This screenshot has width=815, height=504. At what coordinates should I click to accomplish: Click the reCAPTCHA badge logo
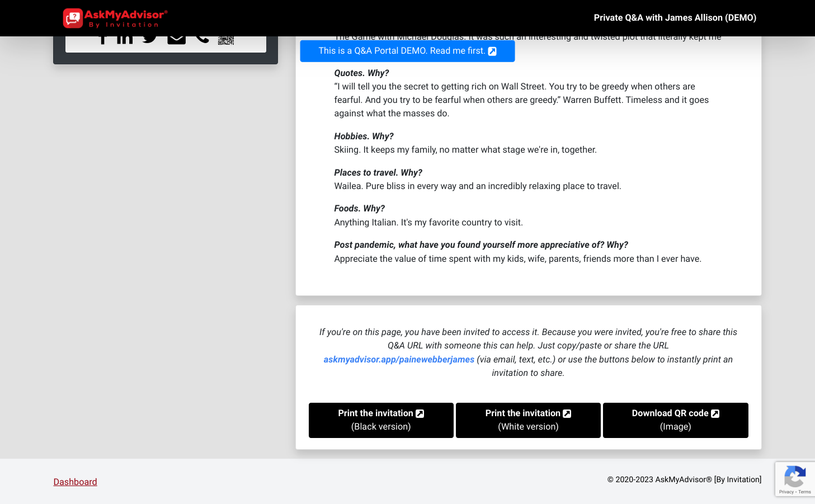click(x=795, y=477)
